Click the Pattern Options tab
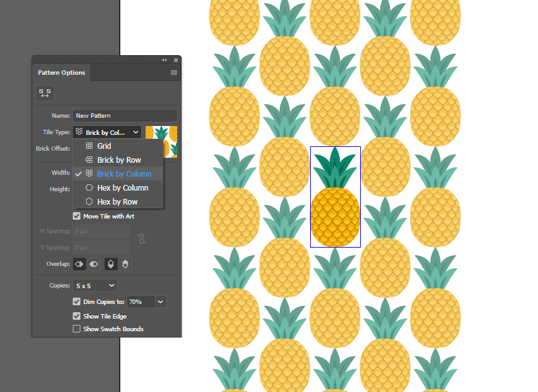The image size is (538, 392). (x=61, y=73)
